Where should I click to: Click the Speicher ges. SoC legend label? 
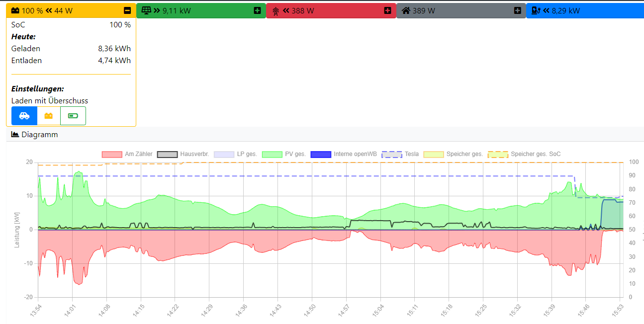coord(536,154)
